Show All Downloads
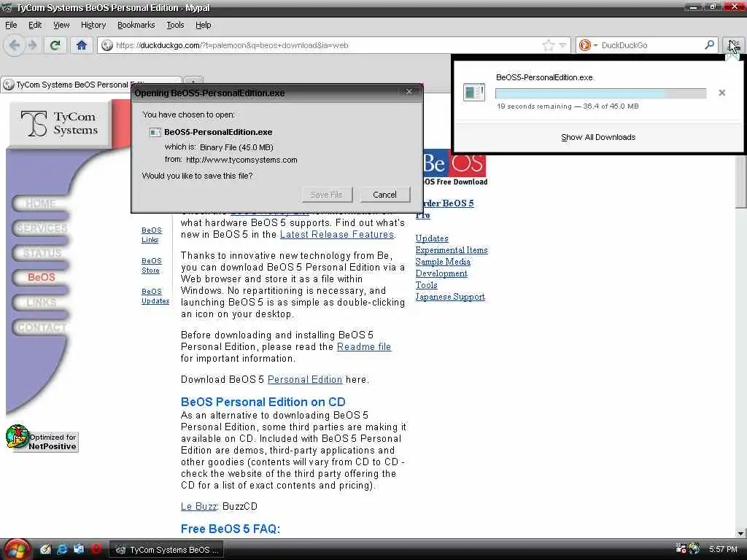747x560 pixels. coord(598,137)
